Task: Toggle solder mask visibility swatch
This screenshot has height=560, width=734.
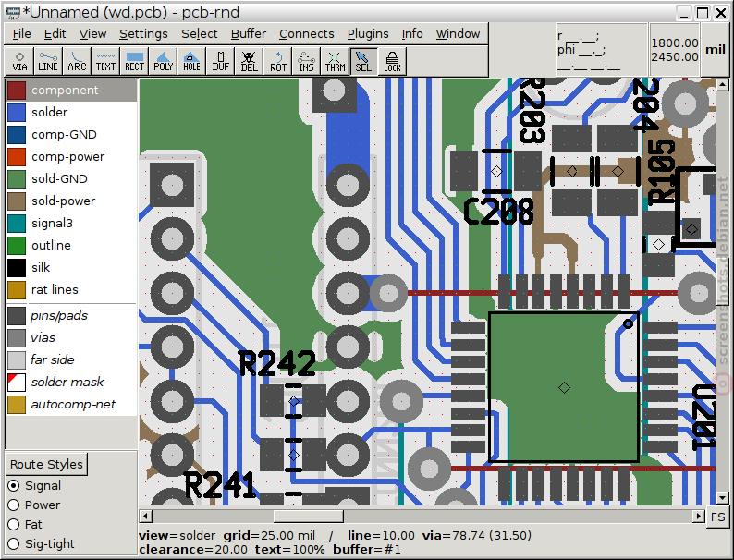Action: coord(17,383)
